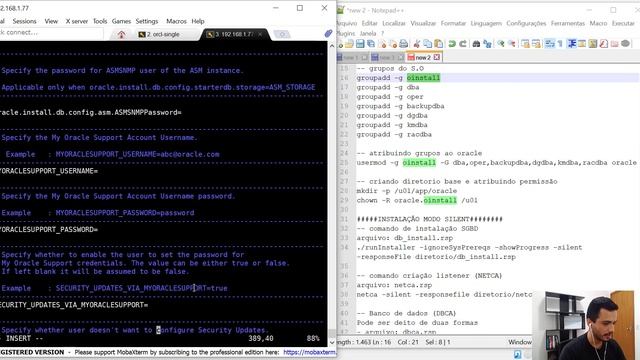Open the Sessions menu in MobaXterm
Screen dimensions: 640x360
(x=24, y=21)
